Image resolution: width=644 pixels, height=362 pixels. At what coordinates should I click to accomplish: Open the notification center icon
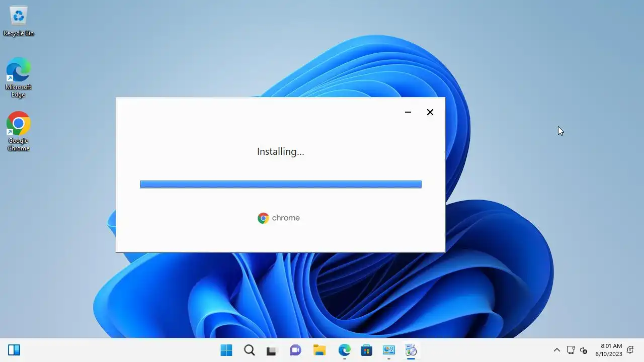coord(630,350)
